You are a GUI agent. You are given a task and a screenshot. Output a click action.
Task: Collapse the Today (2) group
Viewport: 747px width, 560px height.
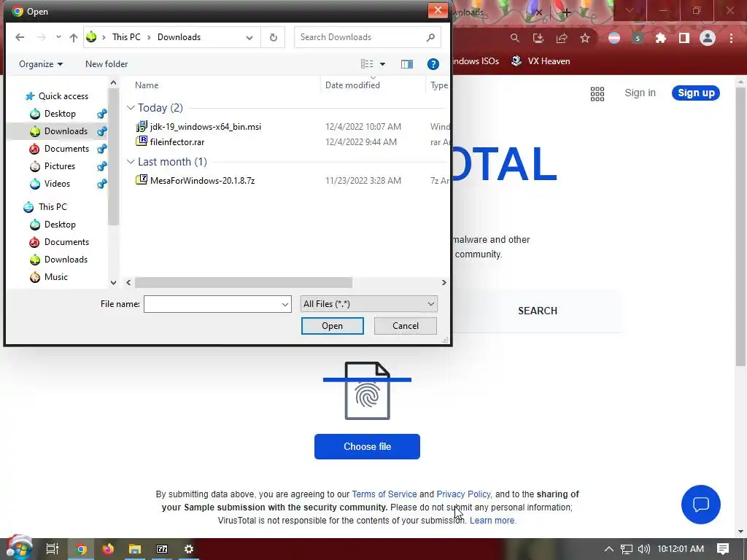pos(131,108)
